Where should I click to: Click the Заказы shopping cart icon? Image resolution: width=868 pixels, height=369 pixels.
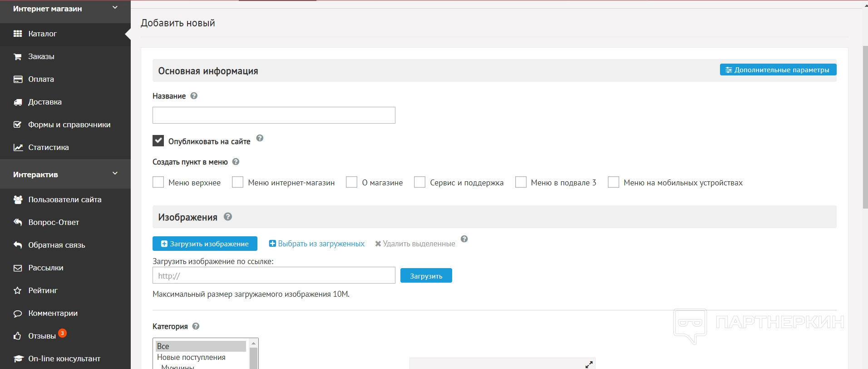click(x=18, y=56)
